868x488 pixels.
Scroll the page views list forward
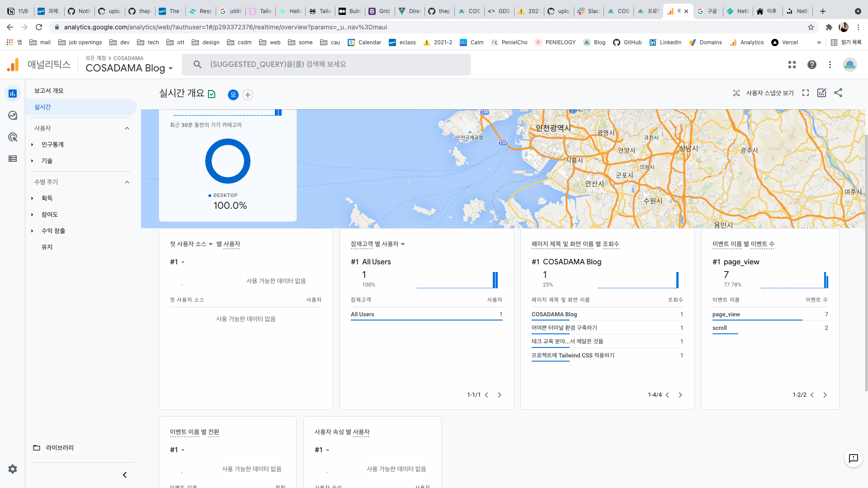[681, 394]
